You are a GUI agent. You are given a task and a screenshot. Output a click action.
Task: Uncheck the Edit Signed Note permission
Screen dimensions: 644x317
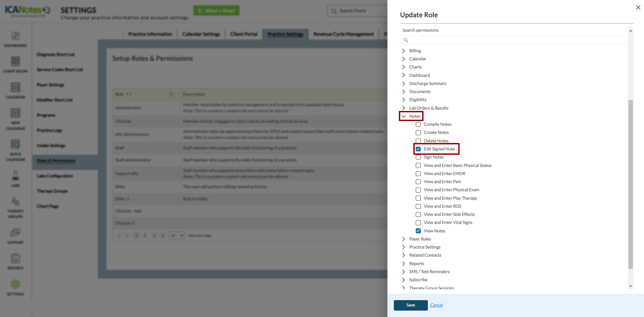coord(418,149)
